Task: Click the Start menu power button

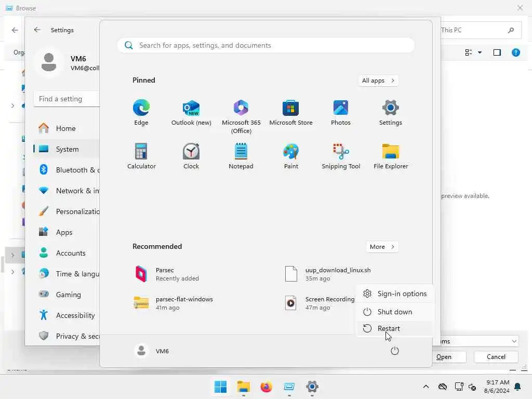Action: (x=395, y=351)
